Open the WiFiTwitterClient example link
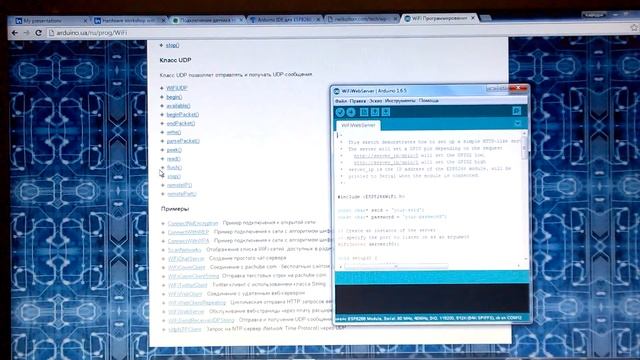 tap(188, 285)
